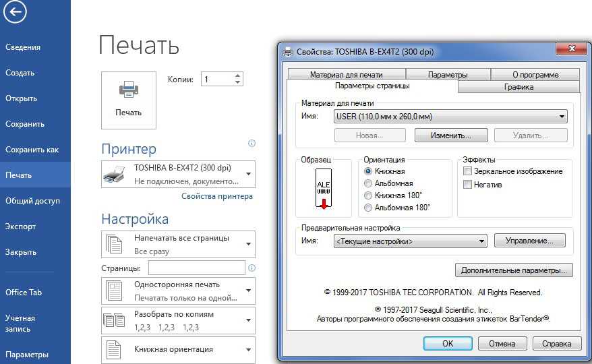Select the Книжная orientation radio button
Screen dimensions: 592x364
(x=367, y=171)
